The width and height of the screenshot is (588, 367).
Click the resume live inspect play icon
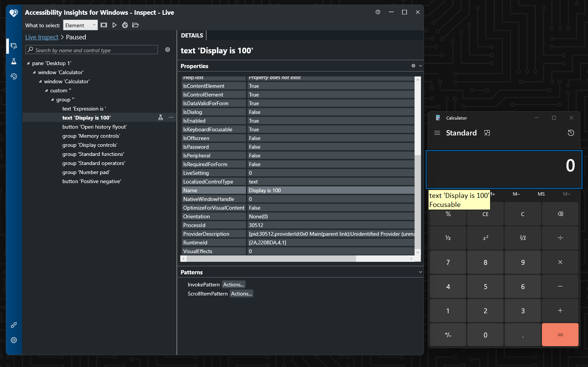click(x=115, y=25)
